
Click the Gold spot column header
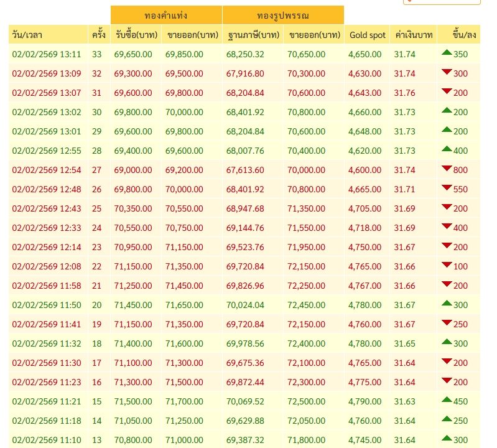pos(367,35)
